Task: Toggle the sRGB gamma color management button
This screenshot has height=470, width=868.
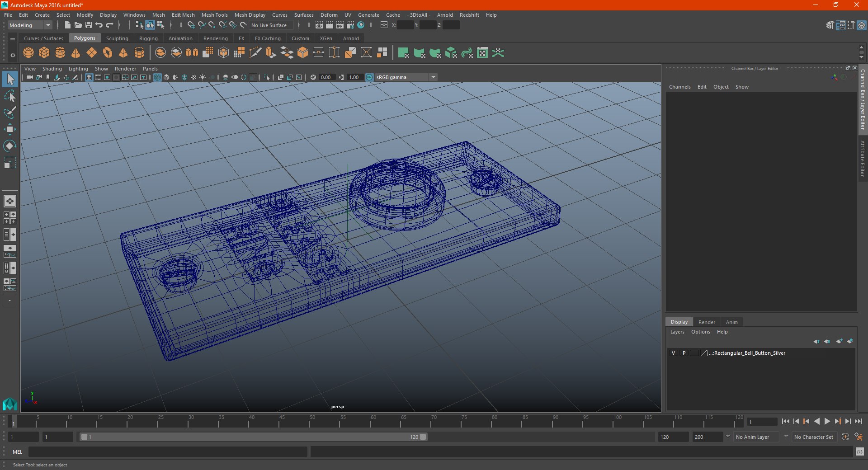Action: [x=369, y=77]
